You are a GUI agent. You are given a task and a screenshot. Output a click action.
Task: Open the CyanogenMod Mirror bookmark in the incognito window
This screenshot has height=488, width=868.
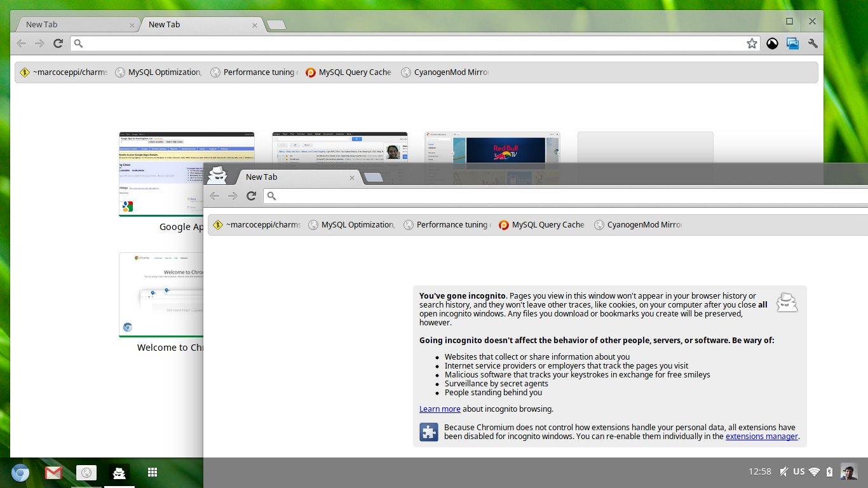[638, 225]
